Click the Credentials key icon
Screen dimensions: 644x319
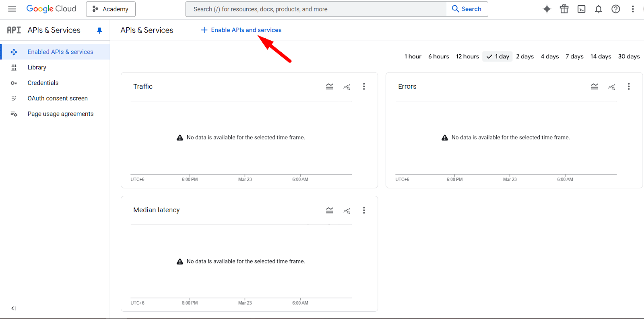tap(14, 83)
